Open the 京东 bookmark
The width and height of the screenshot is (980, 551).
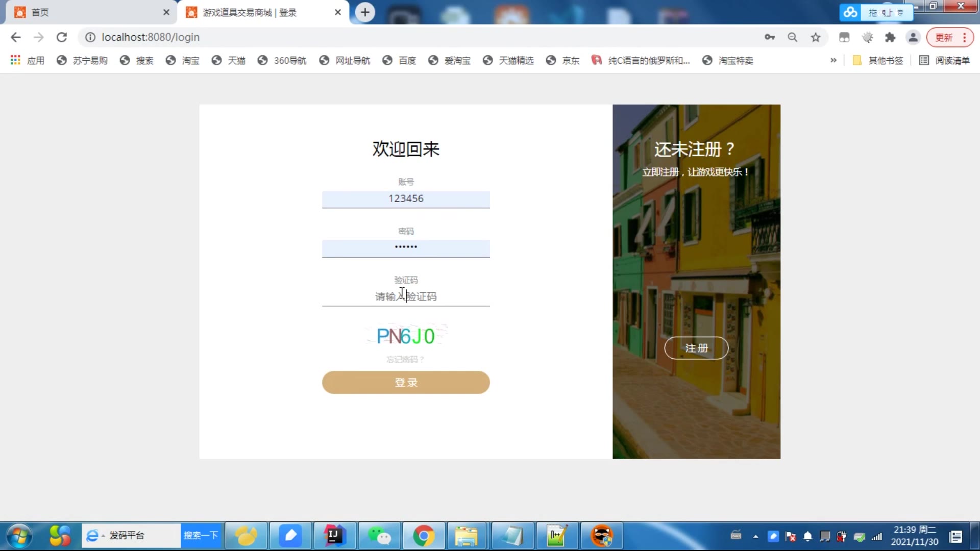coord(563,60)
